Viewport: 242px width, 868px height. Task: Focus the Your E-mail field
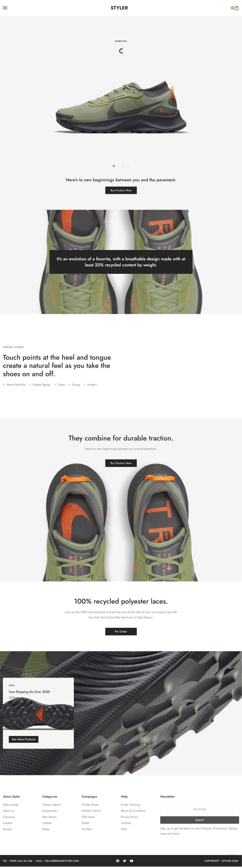[x=199, y=809]
